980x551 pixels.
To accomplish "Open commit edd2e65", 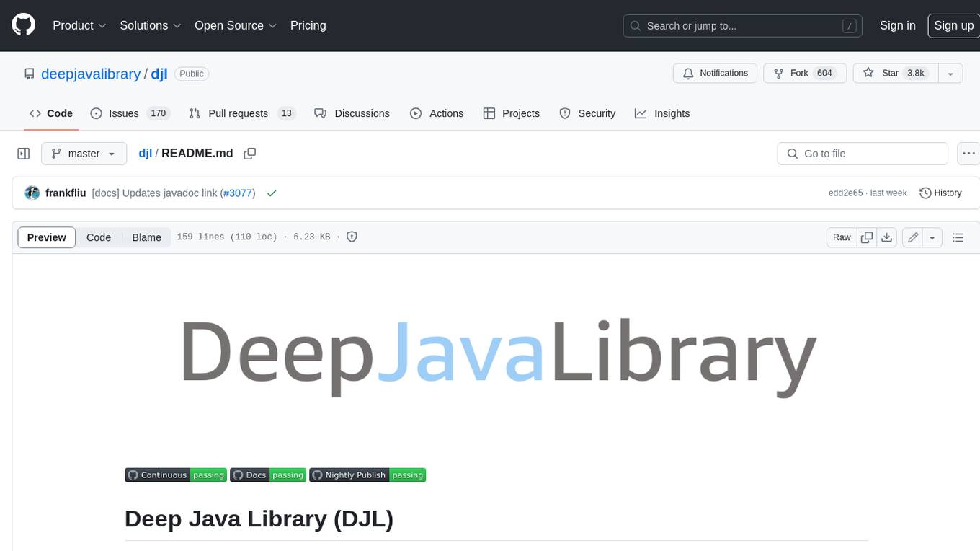I will 846,193.
